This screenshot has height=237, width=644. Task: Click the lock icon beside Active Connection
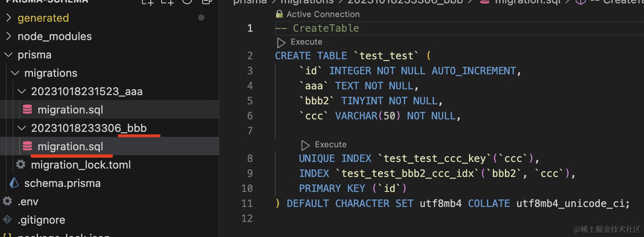click(279, 14)
